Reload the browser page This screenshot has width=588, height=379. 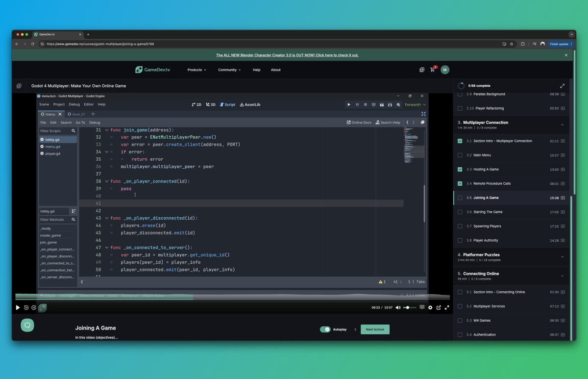point(33,44)
